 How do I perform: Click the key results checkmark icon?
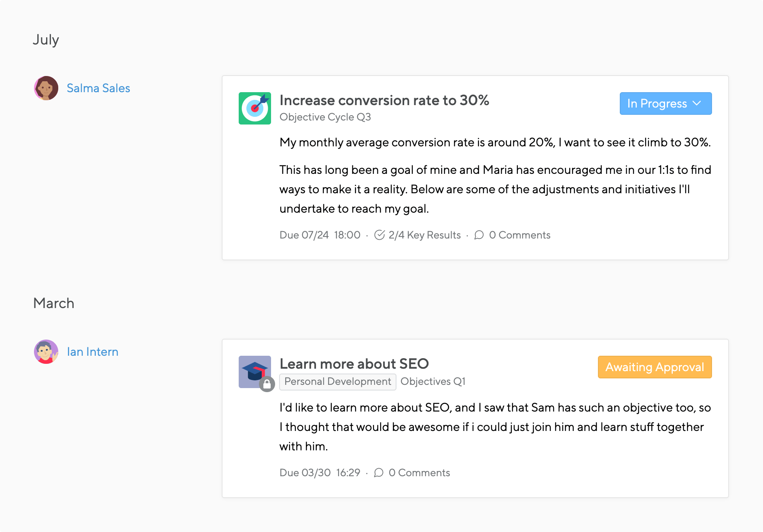pos(379,235)
